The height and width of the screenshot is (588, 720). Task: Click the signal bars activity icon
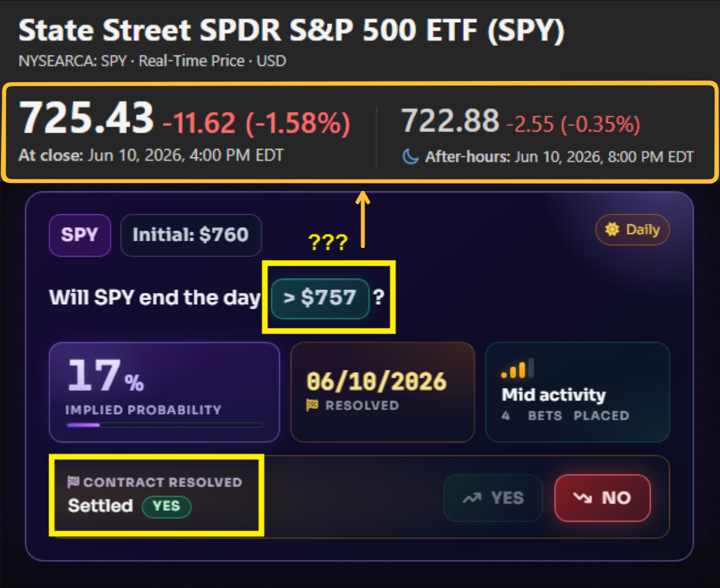coord(518,368)
